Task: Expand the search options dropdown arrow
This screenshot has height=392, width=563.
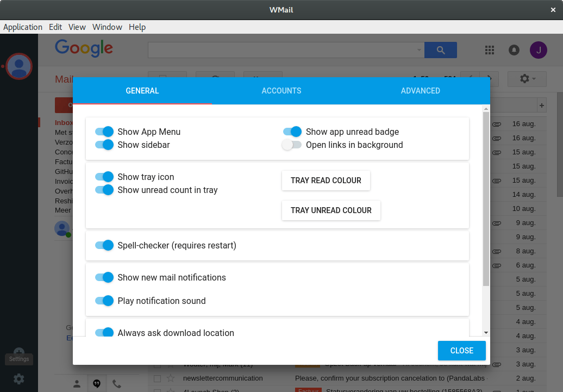Action: pos(419,50)
